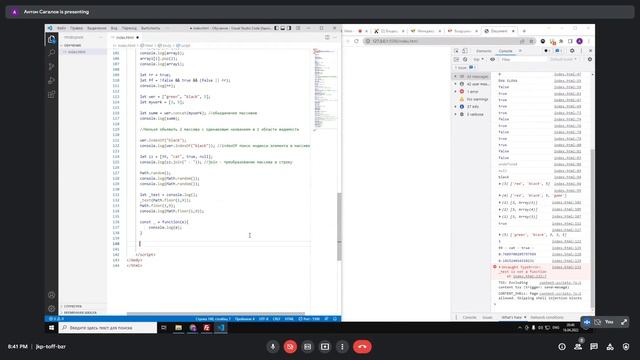Select the Document tab in Chrome
640x360 pixels.
(499, 31)
